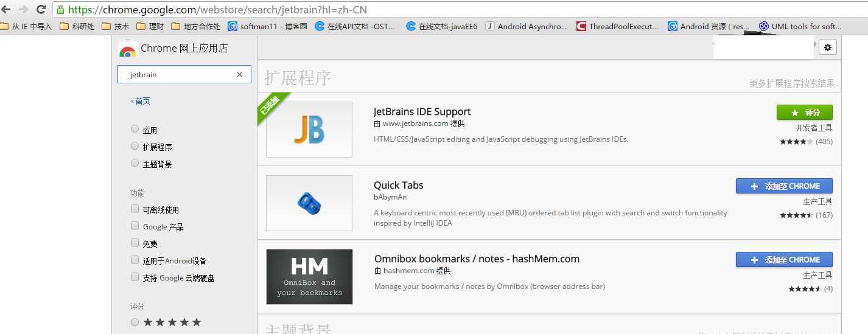868x334 pixels.
Task: Open the UML tools for soft bookmark
Action: point(800,26)
